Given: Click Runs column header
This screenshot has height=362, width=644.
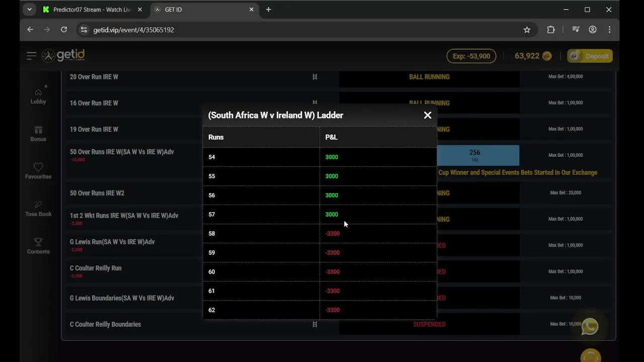Looking at the screenshot, I should (216, 137).
